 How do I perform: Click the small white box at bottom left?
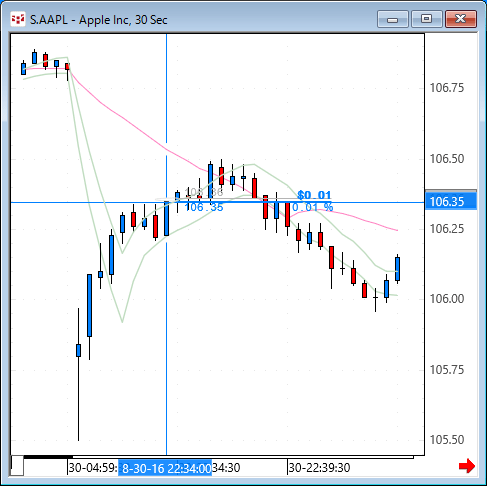coord(17,465)
